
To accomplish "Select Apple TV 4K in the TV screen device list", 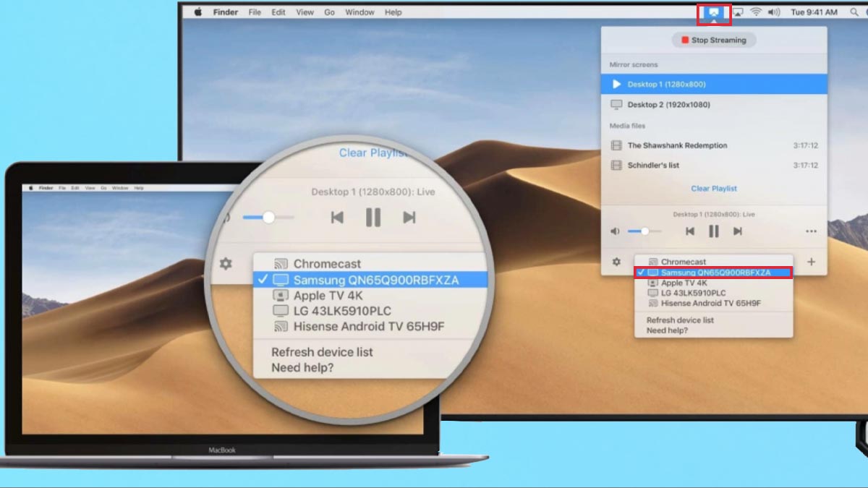I will 713,283.
